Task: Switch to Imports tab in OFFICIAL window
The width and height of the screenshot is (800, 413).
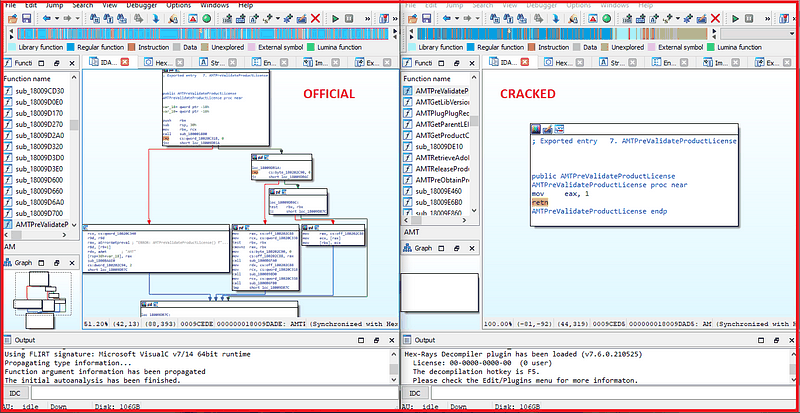Action: click(320, 63)
